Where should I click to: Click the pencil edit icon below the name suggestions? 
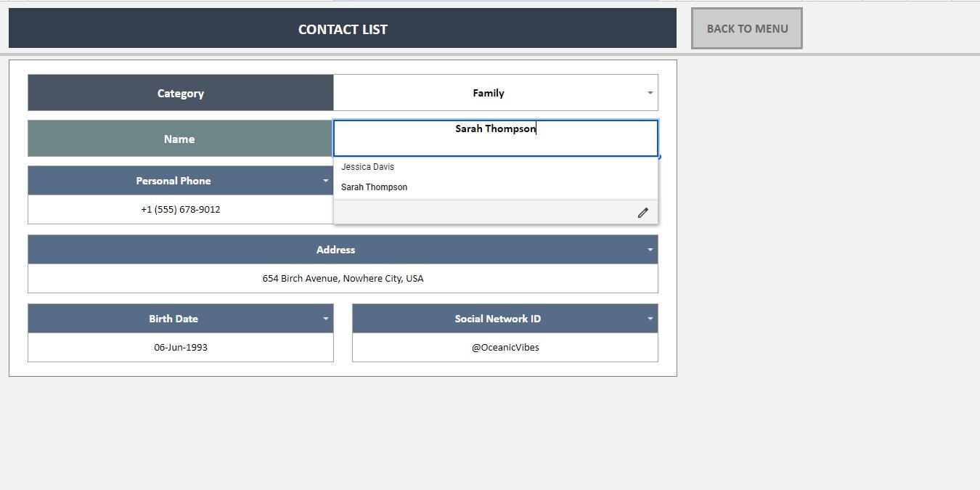642,212
